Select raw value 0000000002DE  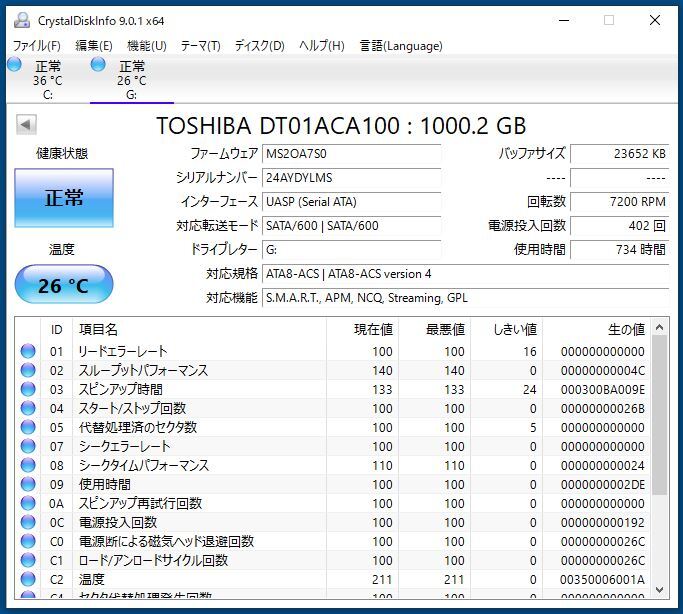tap(602, 485)
